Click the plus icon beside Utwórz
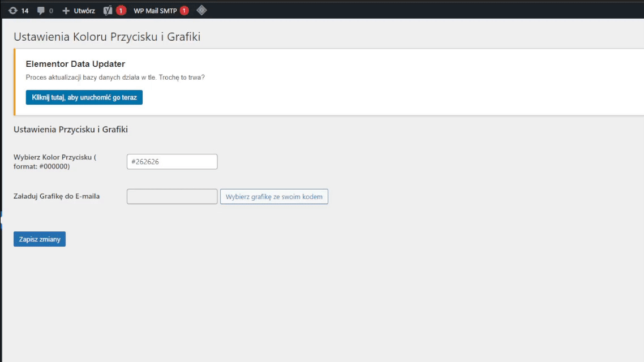The image size is (644, 362). click(x=66, y=11)
